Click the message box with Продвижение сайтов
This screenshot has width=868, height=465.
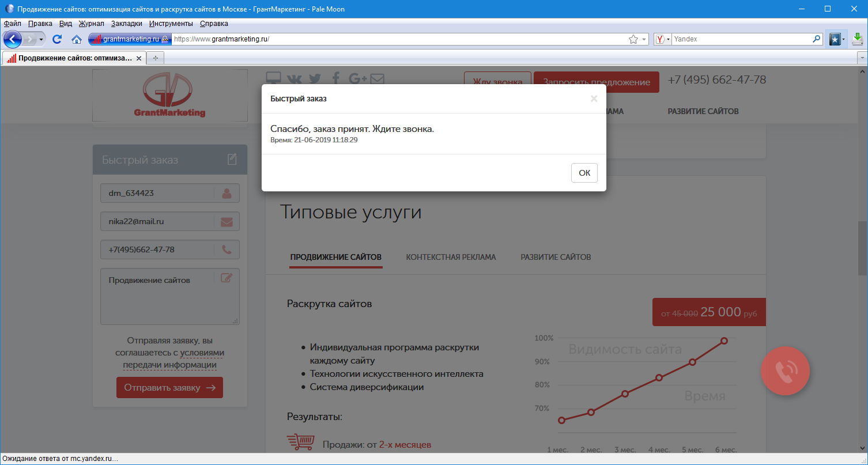(170, 296)
